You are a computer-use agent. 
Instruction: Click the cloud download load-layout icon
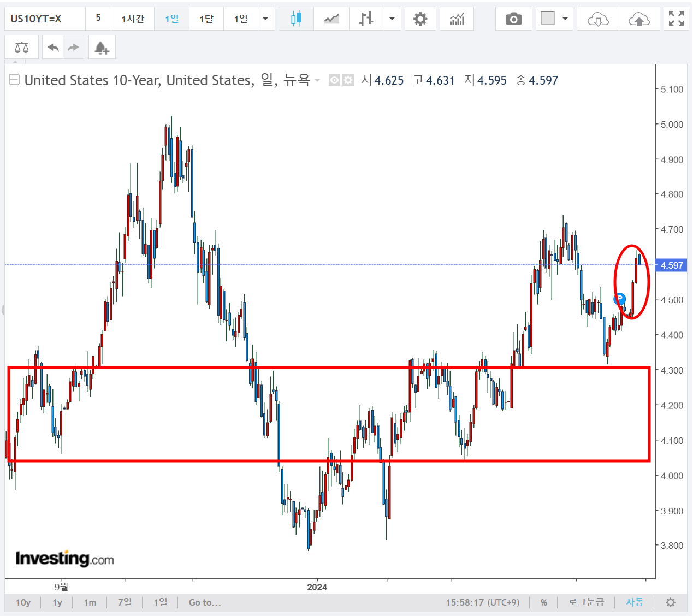coord(598,19)
